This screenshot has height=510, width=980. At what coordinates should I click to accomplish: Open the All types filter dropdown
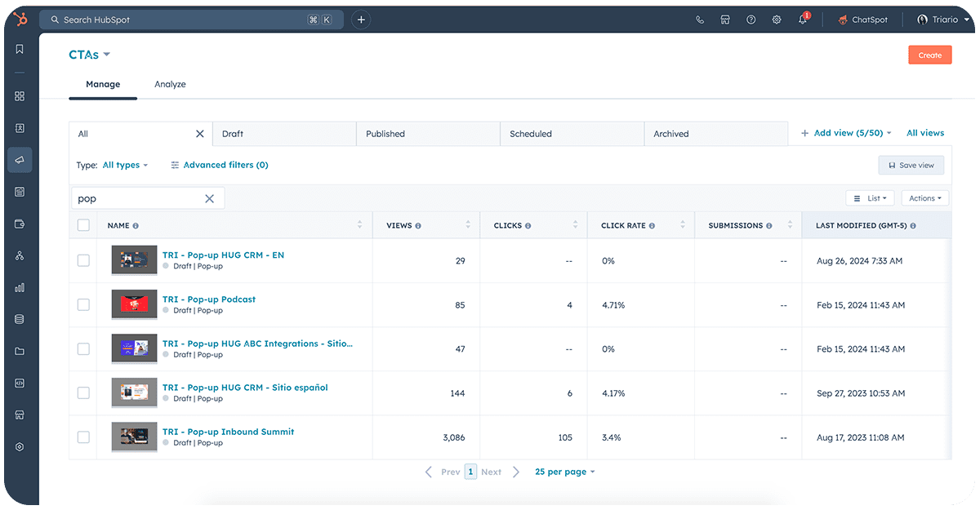coord(125,165)
